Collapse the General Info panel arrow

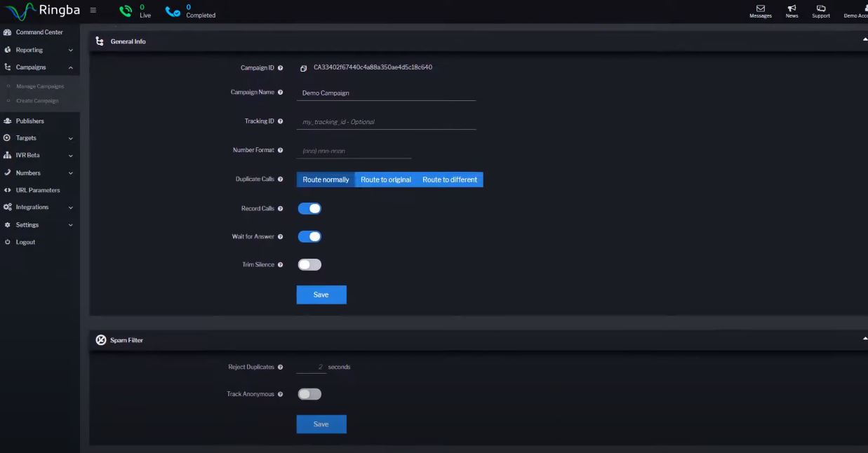(x=864, y=40)
